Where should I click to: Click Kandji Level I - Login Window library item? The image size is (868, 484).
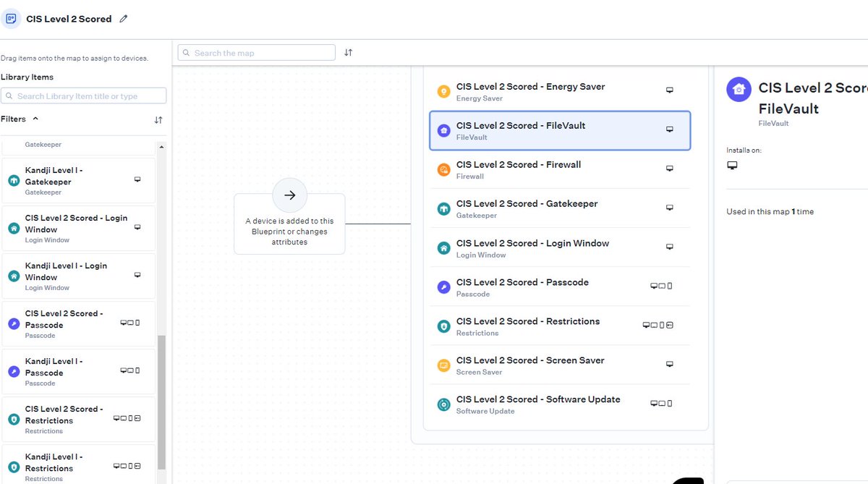click(x=78, y=276)
